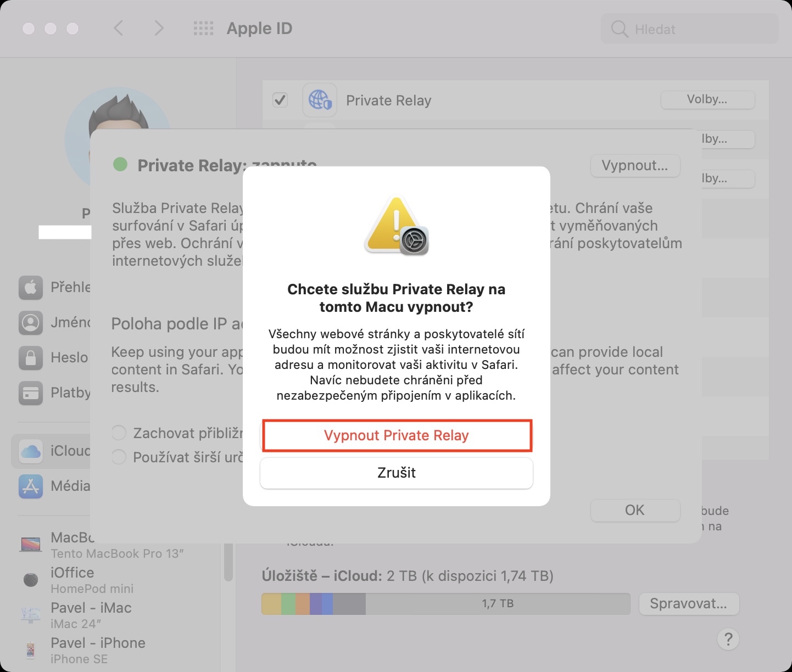Image resolution: width=792 pixels, height=672 pixels.
Task: Open the help question mark button
Action: coord(728,639)
